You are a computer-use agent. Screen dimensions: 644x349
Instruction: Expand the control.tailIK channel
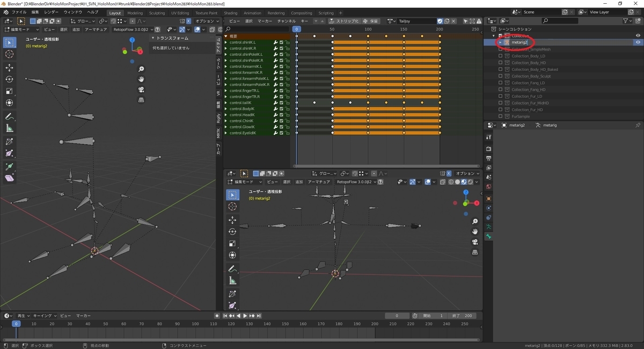click(x=226, y=103)
